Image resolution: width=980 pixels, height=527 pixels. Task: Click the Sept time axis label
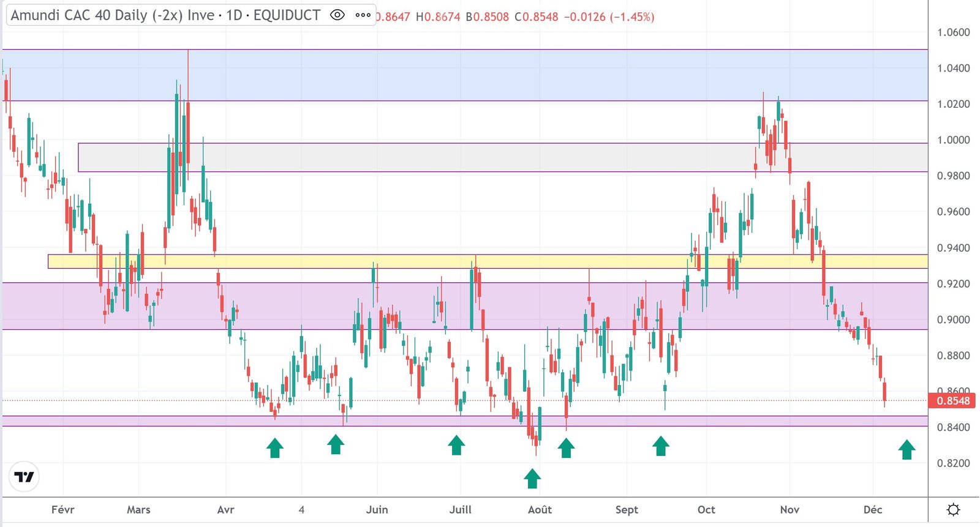(x=627, y=510)
